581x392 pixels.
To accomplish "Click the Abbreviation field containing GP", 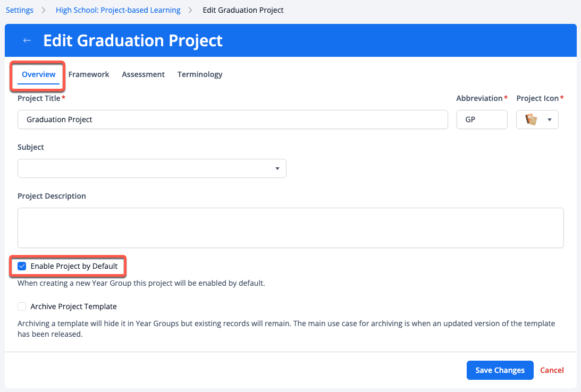I will tap(482, 120).
